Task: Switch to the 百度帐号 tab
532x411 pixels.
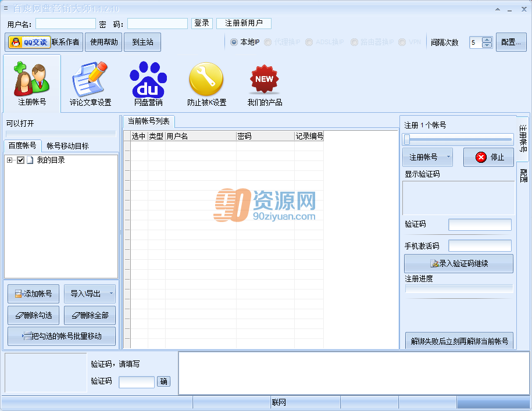Action: coord(23,145)
